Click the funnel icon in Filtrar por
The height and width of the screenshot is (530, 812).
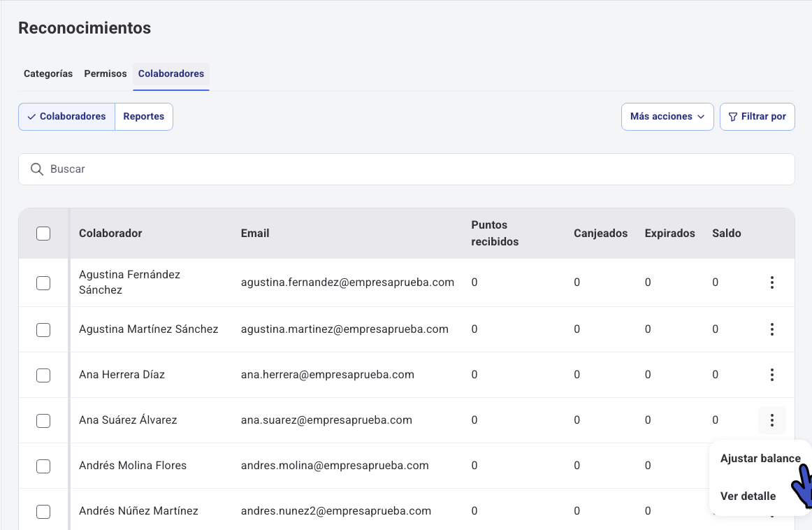(x=733, y=117)
